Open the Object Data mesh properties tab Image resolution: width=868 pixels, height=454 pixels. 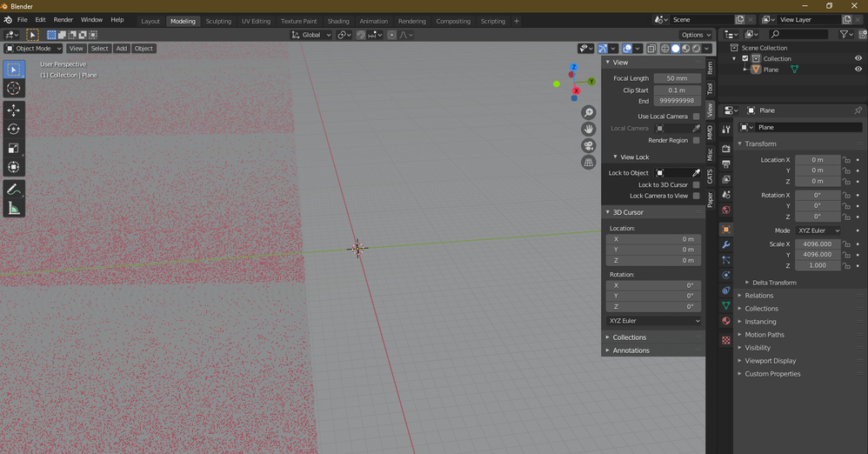point(725,305)
